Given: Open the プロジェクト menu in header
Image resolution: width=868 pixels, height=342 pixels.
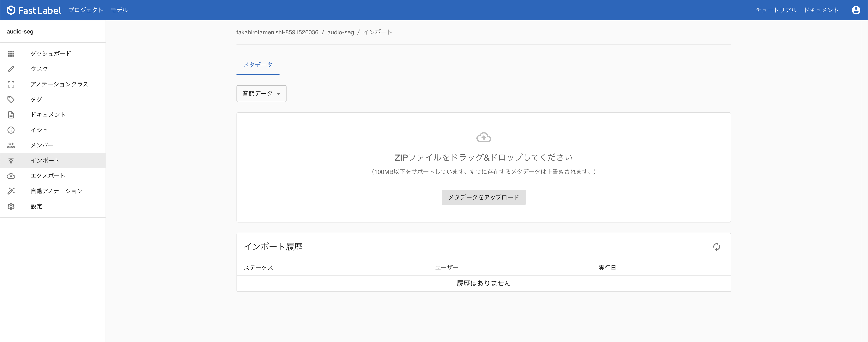Looking at the screenshot, I should point(86,10).
